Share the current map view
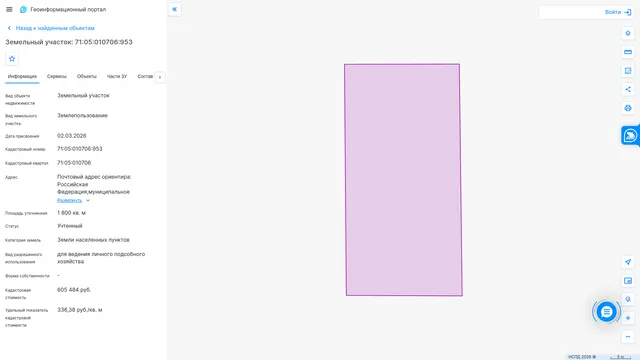640x360 pixels. click(x=628, y=89)
